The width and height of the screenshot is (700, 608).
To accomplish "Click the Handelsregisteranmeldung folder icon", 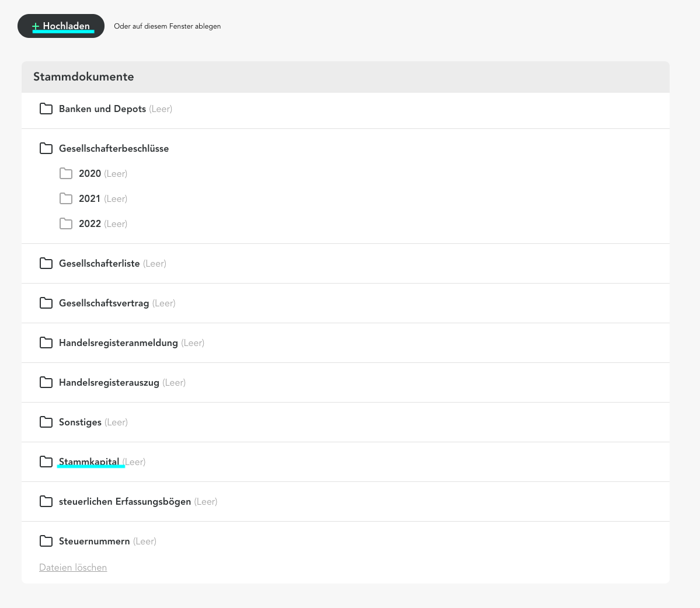I will pos(46,343).
